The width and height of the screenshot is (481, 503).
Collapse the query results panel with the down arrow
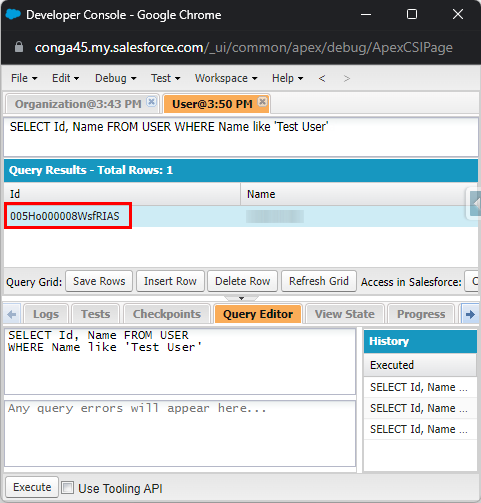pyautogui.click(x=241, y=298)
